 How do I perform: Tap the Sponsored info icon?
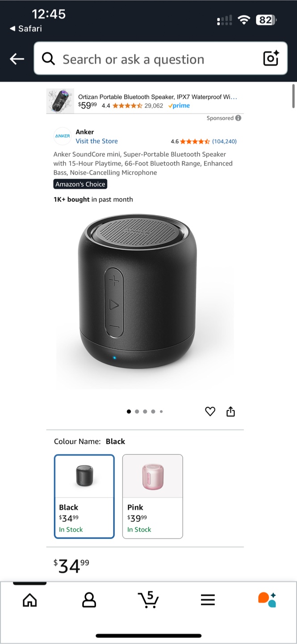(238, 118)
